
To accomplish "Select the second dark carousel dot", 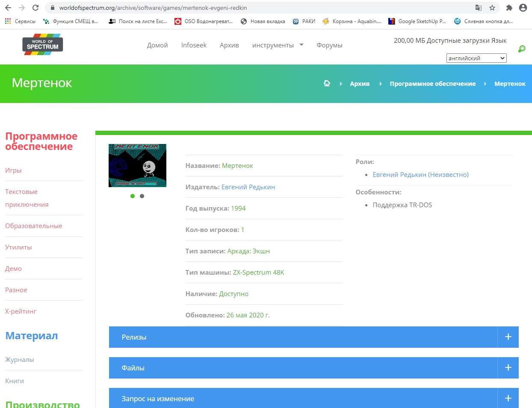I will point(142,196).
